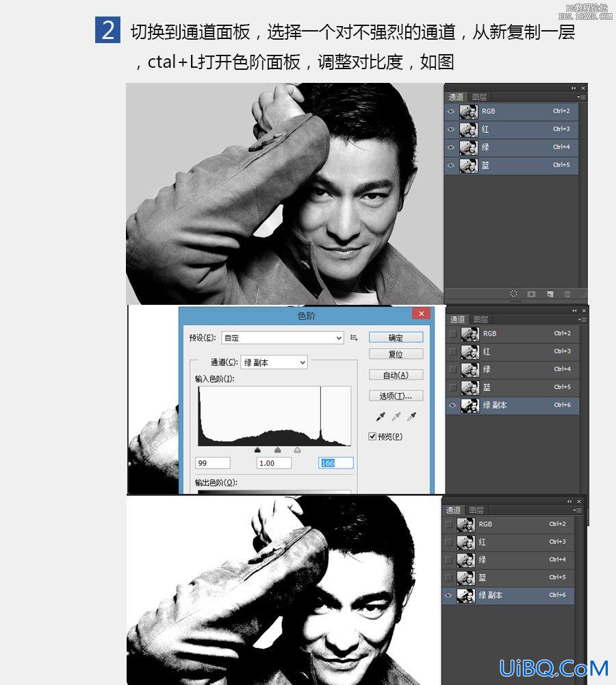Viewport: 616px width, 685px height.
Task: Click the shadow input field showing 99
Action: click(x=213, y=463)
